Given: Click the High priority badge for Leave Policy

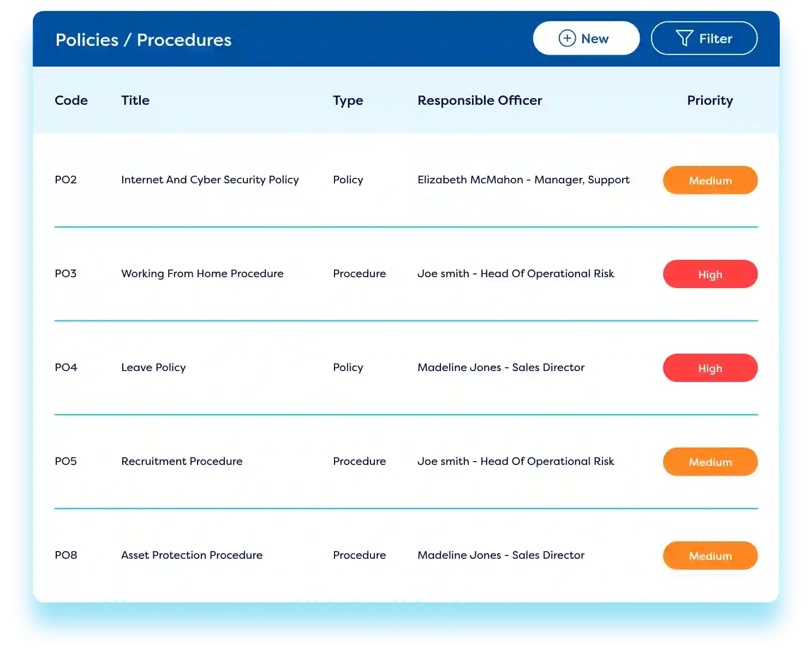Looking at the screenshot, I should click(710, 368).
